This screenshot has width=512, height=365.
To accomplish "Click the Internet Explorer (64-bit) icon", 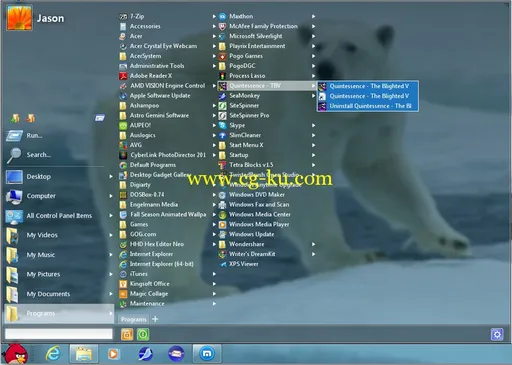I will (x=123, y=264).
